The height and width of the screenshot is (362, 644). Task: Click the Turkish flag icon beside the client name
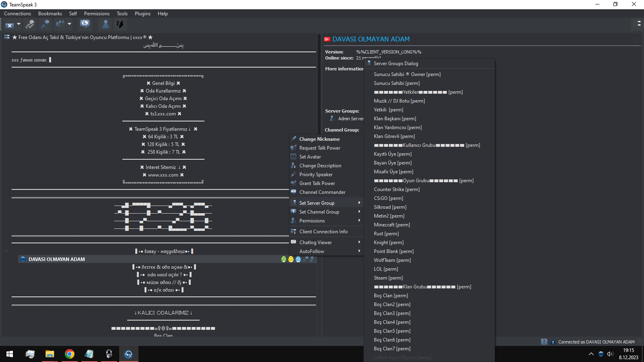327,39
